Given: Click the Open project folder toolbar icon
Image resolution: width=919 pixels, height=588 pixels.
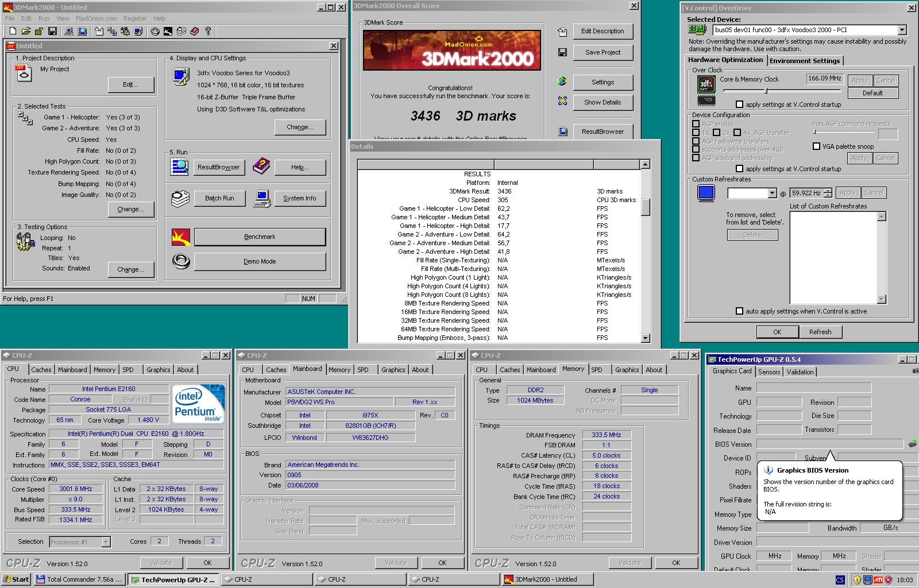Looking at the screenshot, I should tap(26, 31).
